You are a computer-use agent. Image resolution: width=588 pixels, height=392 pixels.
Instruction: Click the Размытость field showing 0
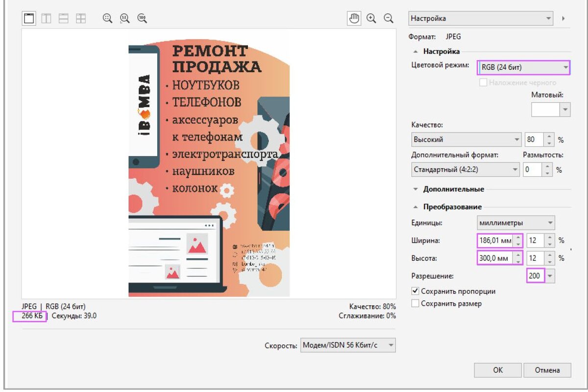pyautogui.click(x=532, y=170)
